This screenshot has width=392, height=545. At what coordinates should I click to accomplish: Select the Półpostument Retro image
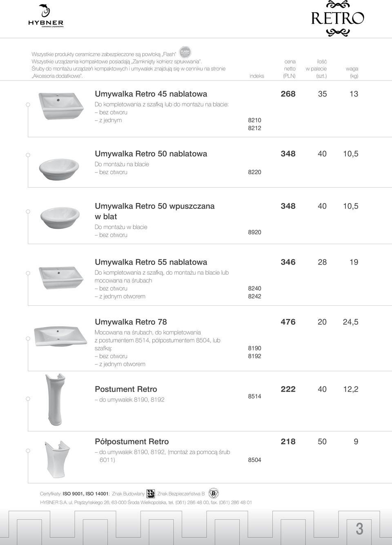pos(57,458)
